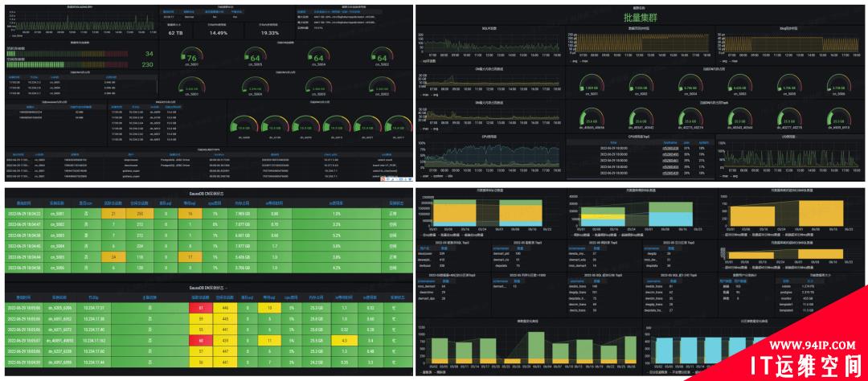The image size is (868, 381).
Task: Open the GaussDB DN实例状态 panel title
Action: (208, 288)
